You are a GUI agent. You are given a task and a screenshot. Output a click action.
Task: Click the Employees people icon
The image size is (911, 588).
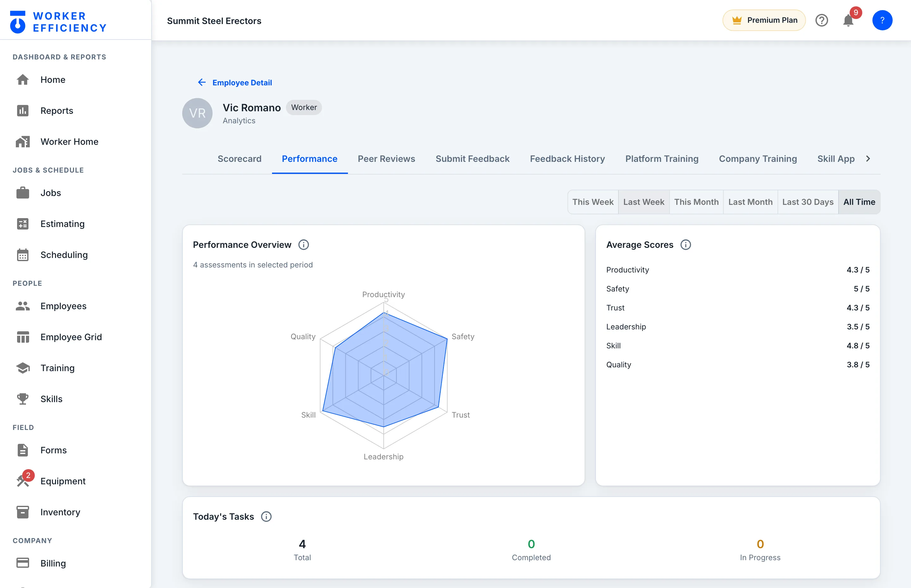point(22,306)
